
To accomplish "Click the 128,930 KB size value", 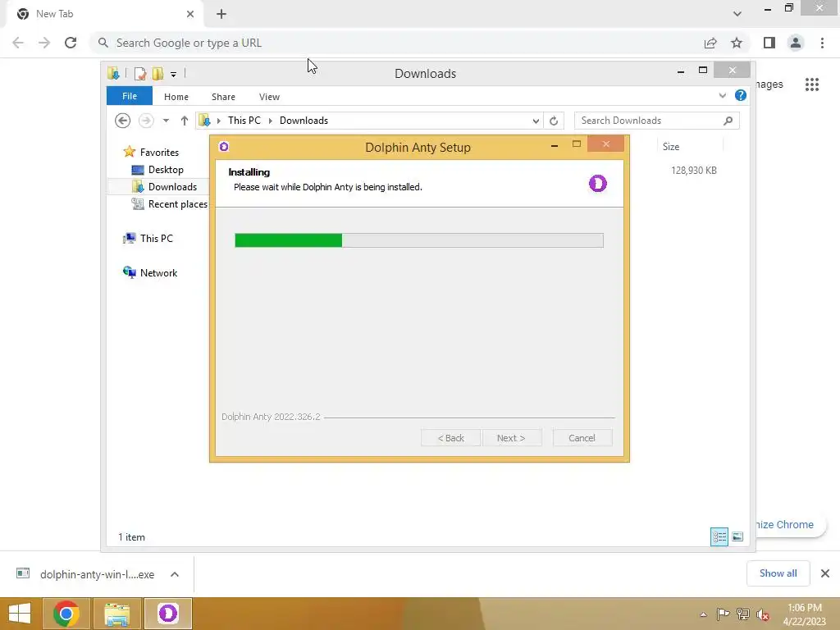I will coord(694,171).
